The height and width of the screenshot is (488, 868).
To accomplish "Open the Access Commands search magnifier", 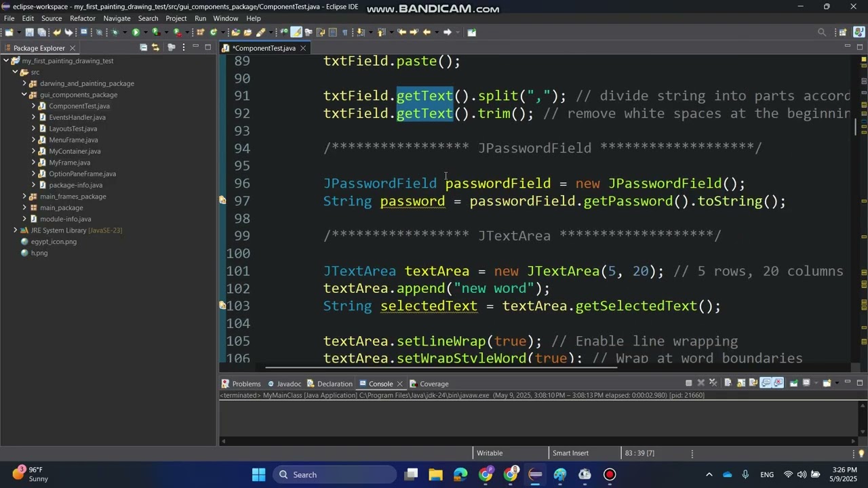I will pyautogui.click(x=822, y=32).
